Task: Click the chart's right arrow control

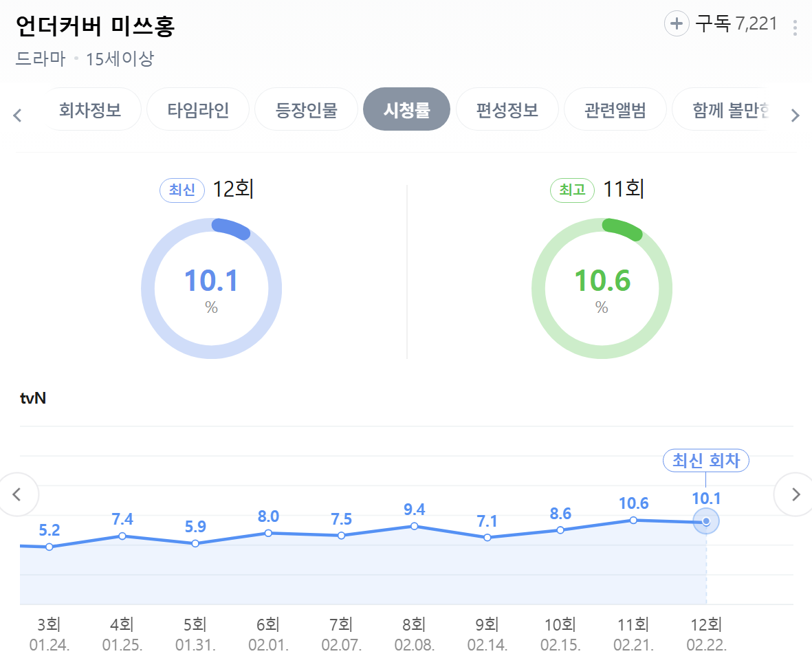Action: point(795,494)
